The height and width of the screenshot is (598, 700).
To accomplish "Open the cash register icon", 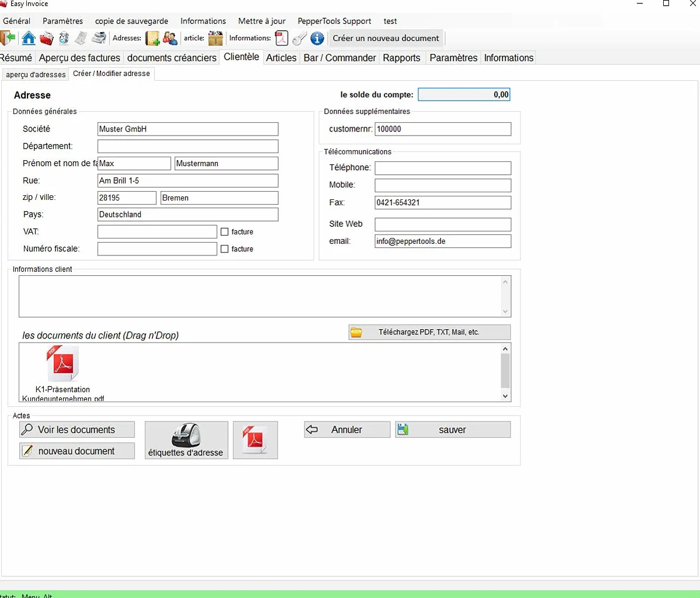I will pos(99,39).
